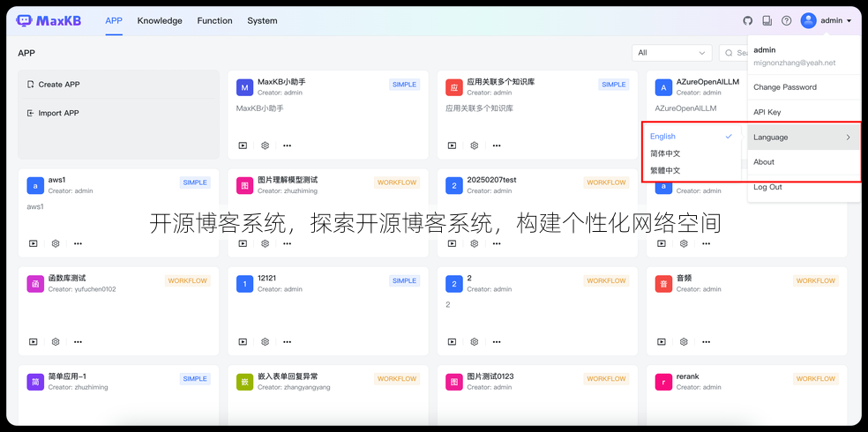868x432 pixels.
Task: Run demo icon on 函数库测试 card
Action: [34, 342]
